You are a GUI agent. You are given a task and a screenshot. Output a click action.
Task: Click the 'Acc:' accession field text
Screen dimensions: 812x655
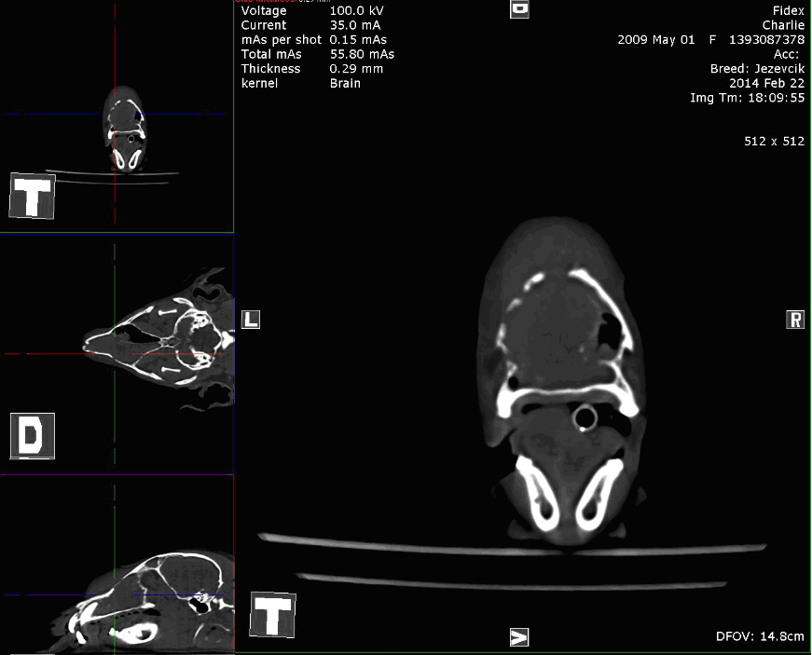click(787, 54)
